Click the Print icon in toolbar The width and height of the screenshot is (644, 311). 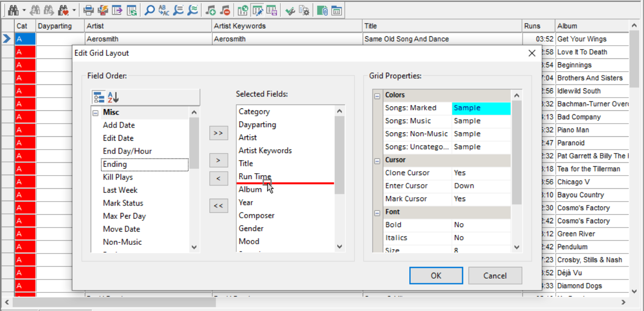point(88,10)
